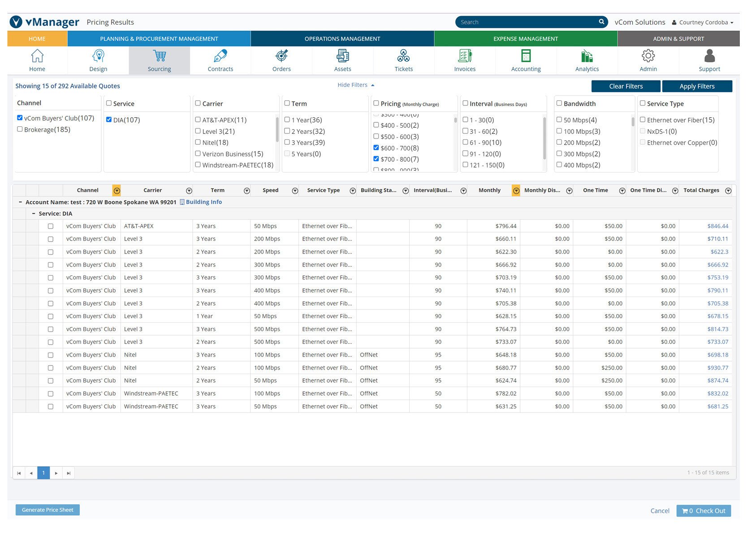The image size is (747, 560).
Task: Check the AT&T-APEX(11) carrier filter
Action: coord(198,120)
